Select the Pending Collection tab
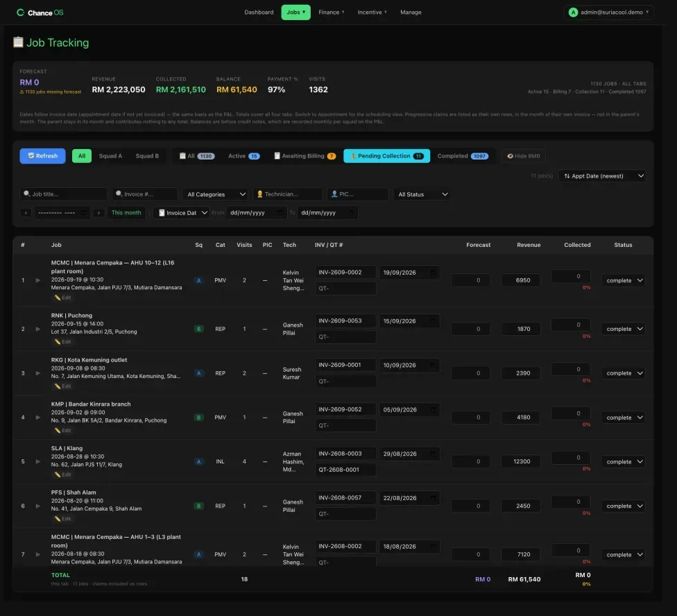 [386, 156]
